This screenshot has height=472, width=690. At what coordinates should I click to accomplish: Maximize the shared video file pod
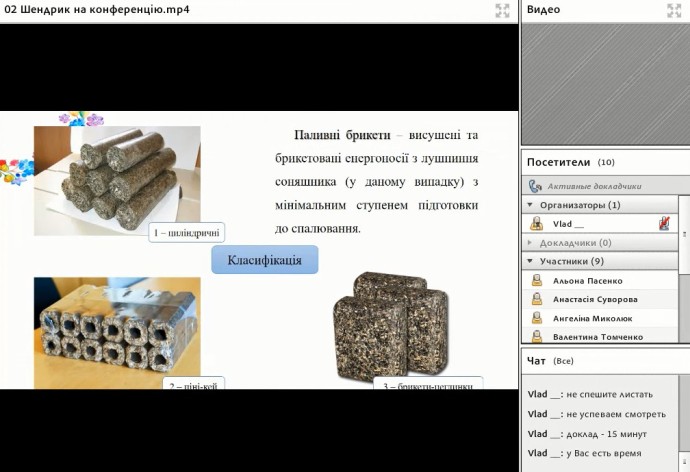coord(502,10)
